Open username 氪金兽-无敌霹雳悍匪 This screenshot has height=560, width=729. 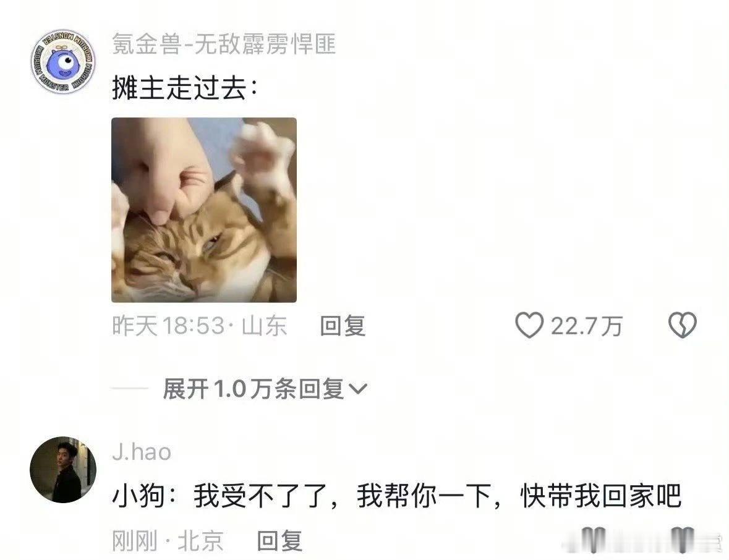coord(224,44)
